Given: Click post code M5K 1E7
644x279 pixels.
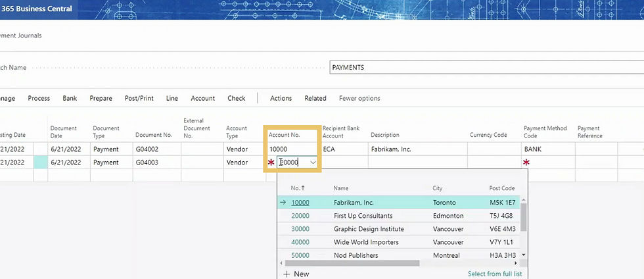Looking at the screenshot, I should (x=502, y=203).
